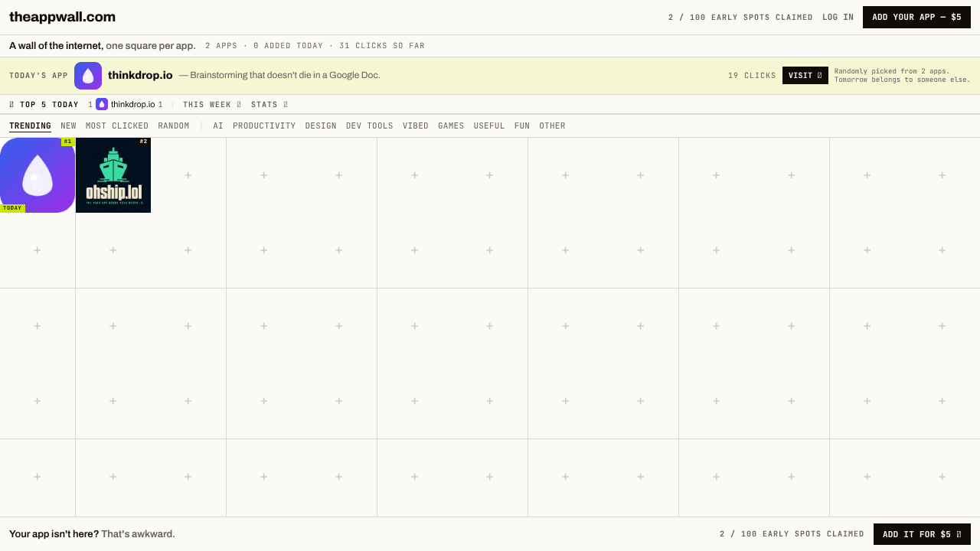
Task: Click header "2 / 100 early spots claimed" text
Action: 740,17
